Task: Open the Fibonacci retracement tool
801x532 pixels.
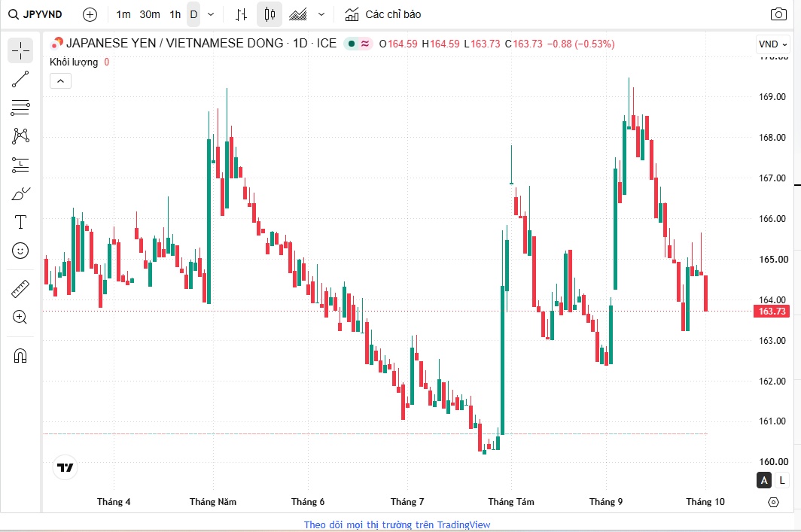Action: tap(20, 108)
